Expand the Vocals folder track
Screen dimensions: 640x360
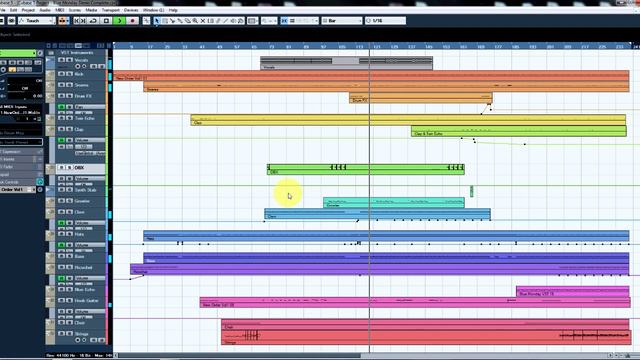(x=50, y=60)
